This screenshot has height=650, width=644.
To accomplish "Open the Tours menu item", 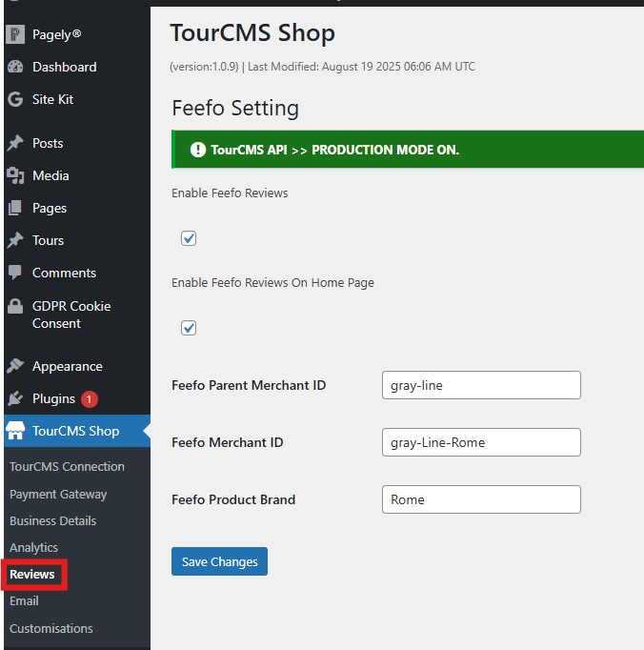I will pyautogui.click(x=48, y=240).
